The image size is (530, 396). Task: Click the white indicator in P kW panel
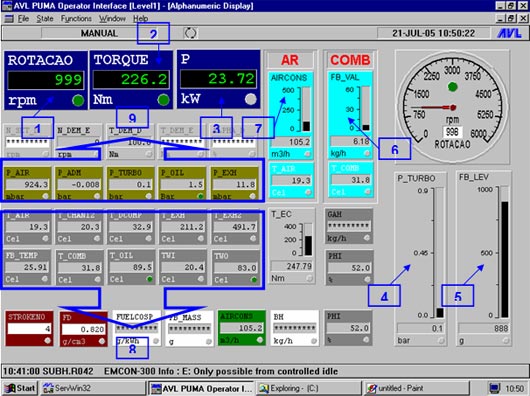(250, 99)
